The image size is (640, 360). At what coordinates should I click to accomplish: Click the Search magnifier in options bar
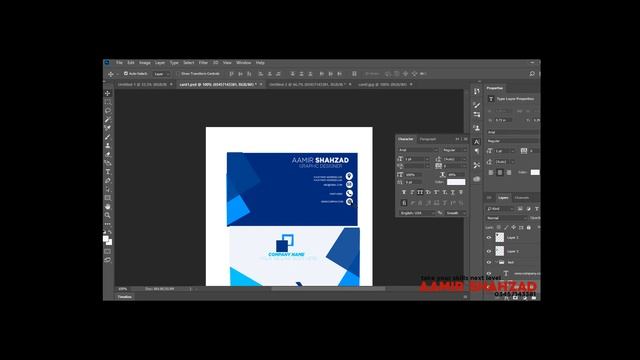click(x=532, y=74)
